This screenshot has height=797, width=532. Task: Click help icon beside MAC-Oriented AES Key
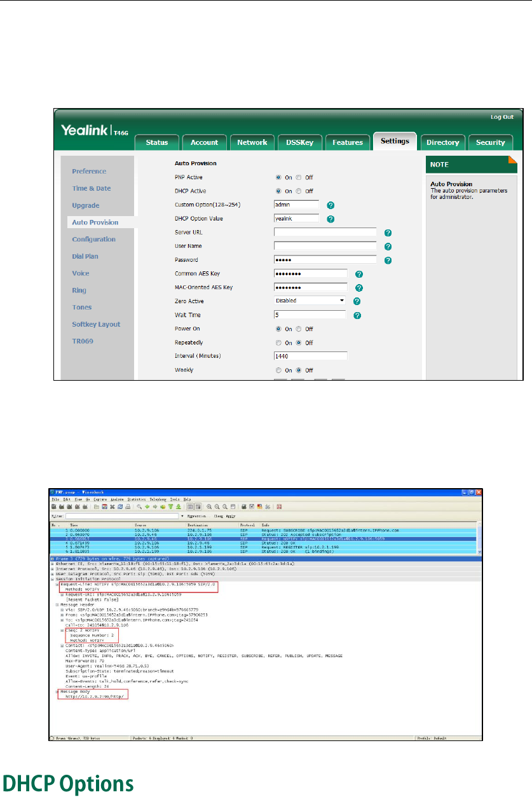coord(359,287)
